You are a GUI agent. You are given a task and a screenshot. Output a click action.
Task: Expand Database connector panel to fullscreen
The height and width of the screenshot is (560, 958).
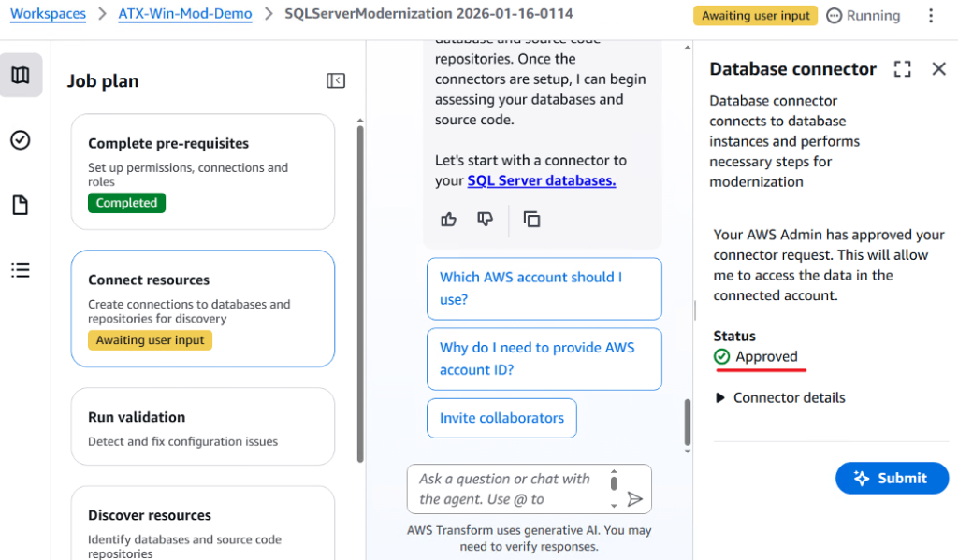902,69
